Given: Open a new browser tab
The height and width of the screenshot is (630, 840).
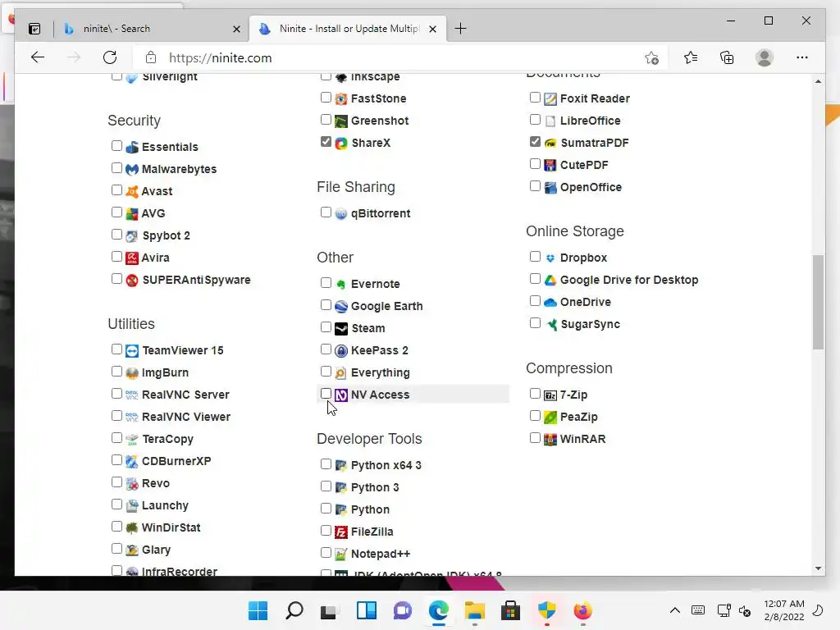Looking at the screenshot, I should click(460, 29).
